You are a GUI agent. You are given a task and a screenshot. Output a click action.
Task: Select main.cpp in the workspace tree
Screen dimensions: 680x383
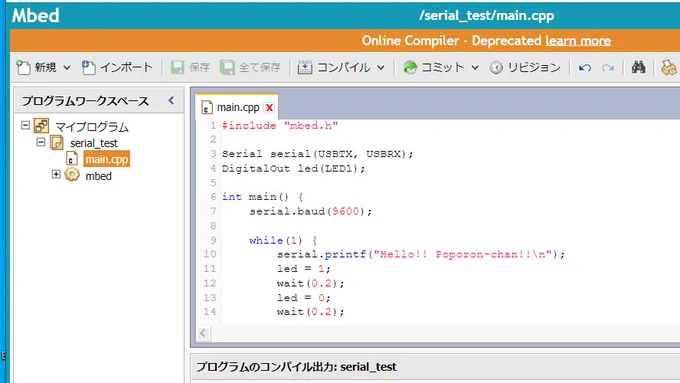107,159
